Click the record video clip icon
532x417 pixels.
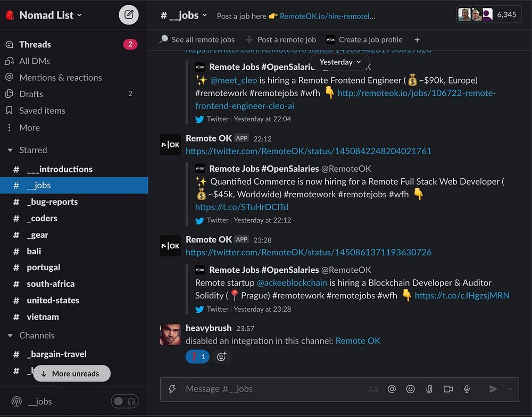(448, 389)
